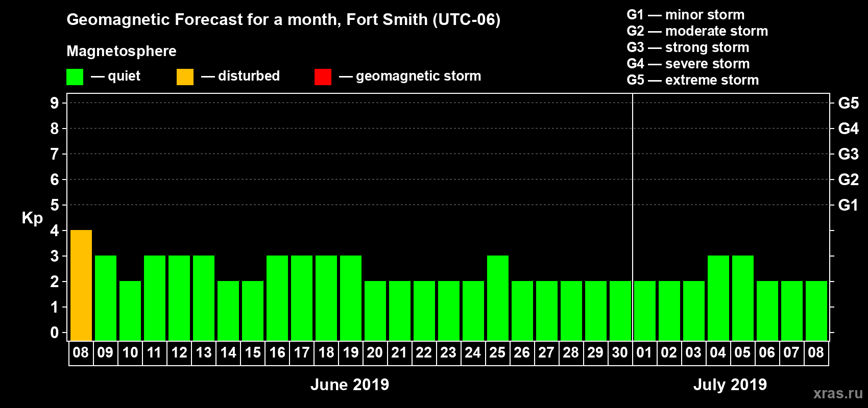Click the date label 13
The height and width of the screenshot is (408, 868).
tap(203, 352)
